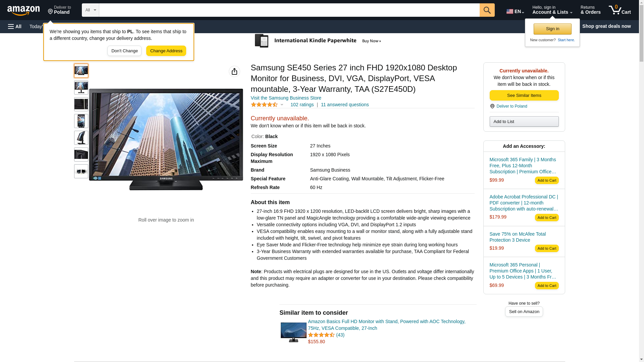This screenshot has width=644, height=362.
Task: Click the share icon on product image
Action: point(234,71)
